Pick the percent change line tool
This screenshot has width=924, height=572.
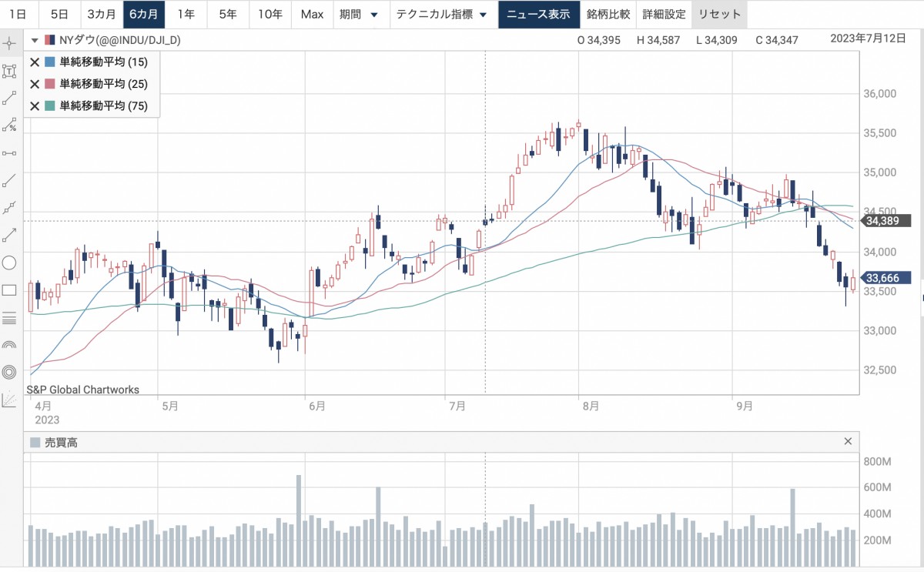coord(10,125)
